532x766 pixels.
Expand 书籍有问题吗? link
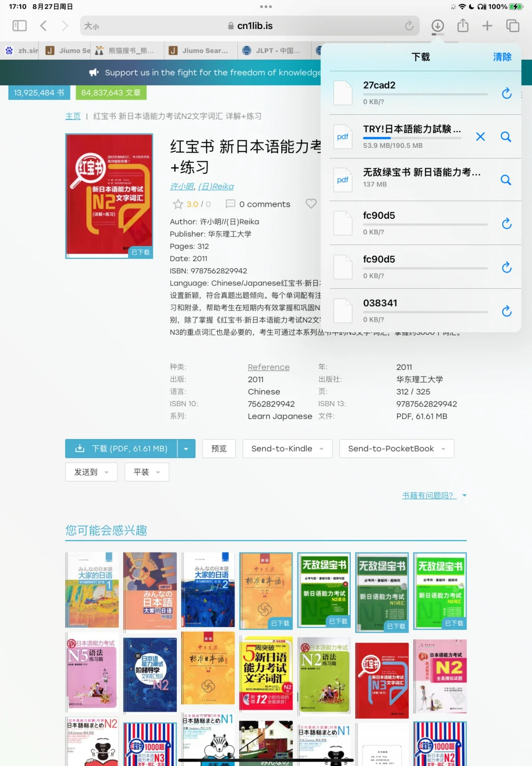point(434,495)
